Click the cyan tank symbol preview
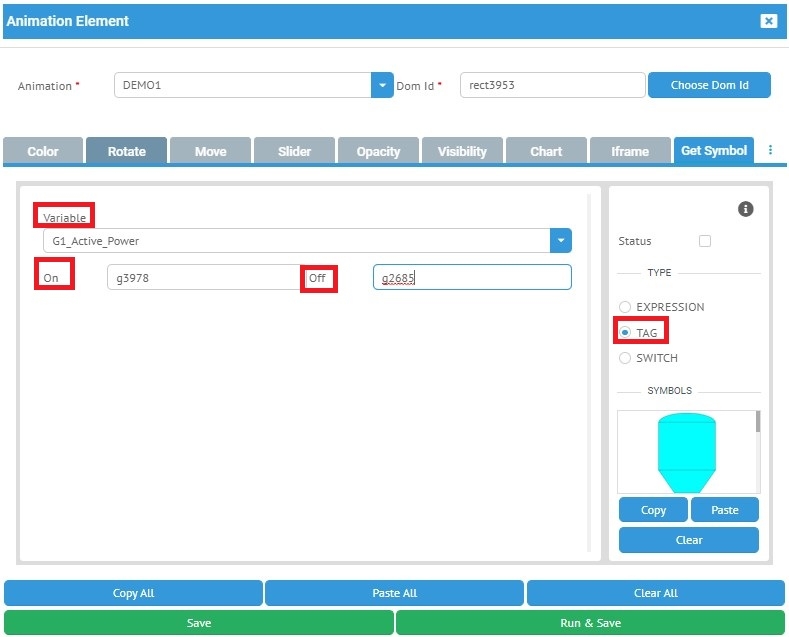Image resolution: width=789 pixels, height=637 pixels. [686, 451]
